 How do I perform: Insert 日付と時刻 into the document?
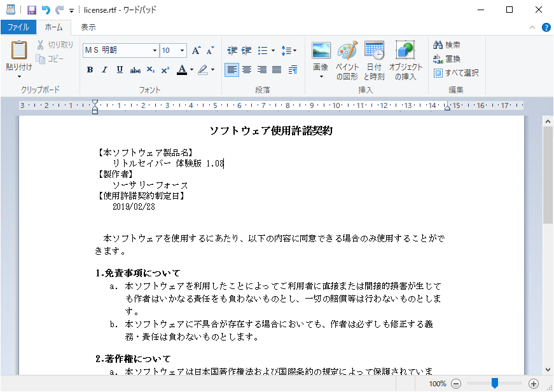tap(374, 61)
